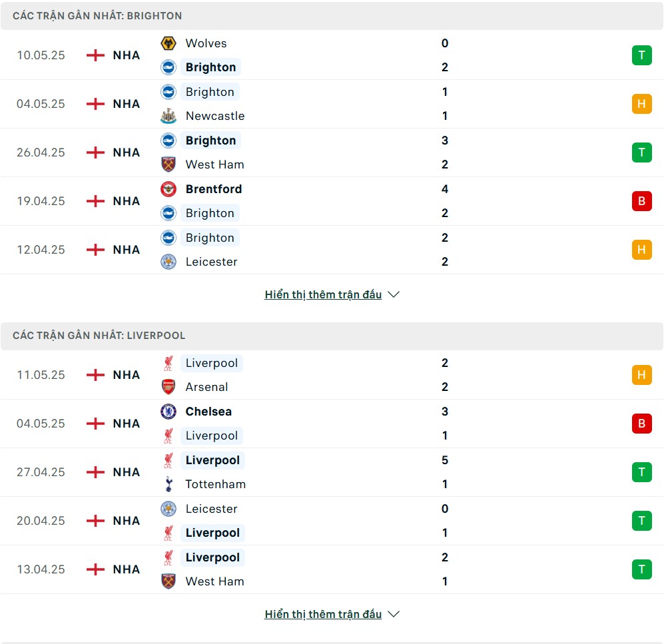Select the Brighton recent matches section header
Image resolution: width=664 pixels, height=644 pixels.
[x=332, y=16]
